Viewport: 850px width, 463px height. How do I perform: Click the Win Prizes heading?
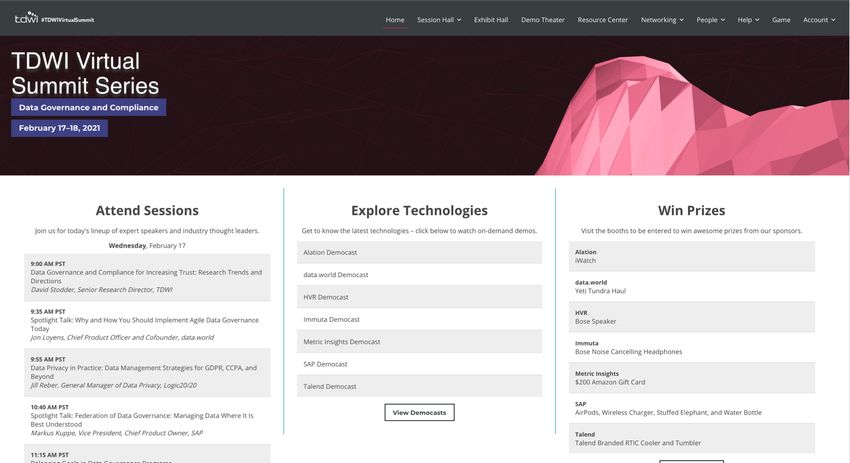point(691,210)
